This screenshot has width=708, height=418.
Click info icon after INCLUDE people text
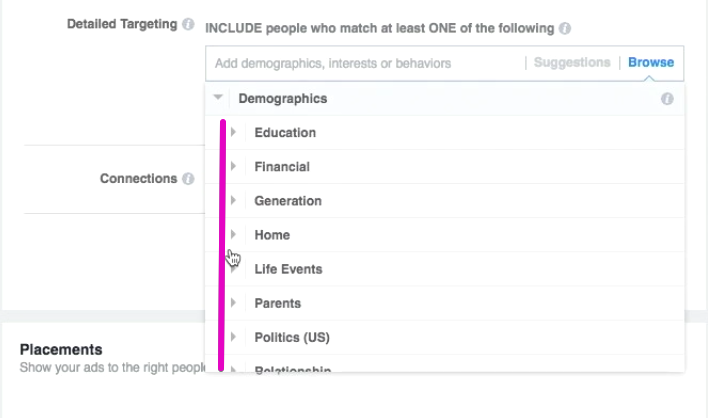(564, 28)
